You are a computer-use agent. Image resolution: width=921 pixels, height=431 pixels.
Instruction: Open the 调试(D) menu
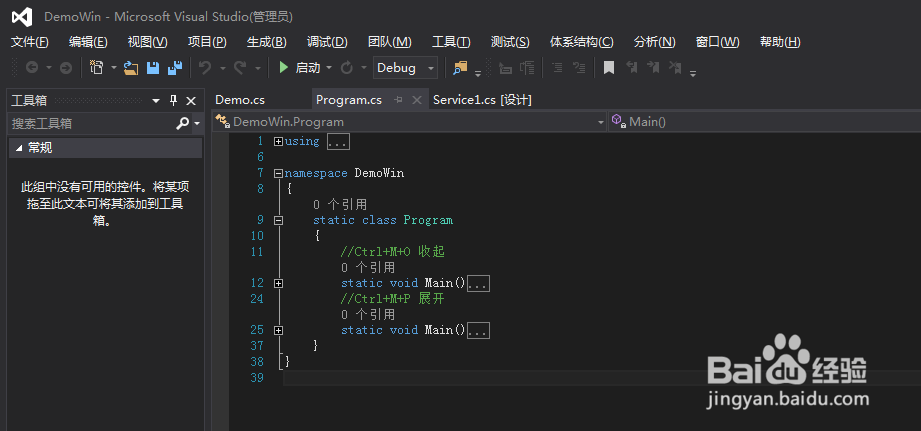pyautogui.click(x=327, y=42)
